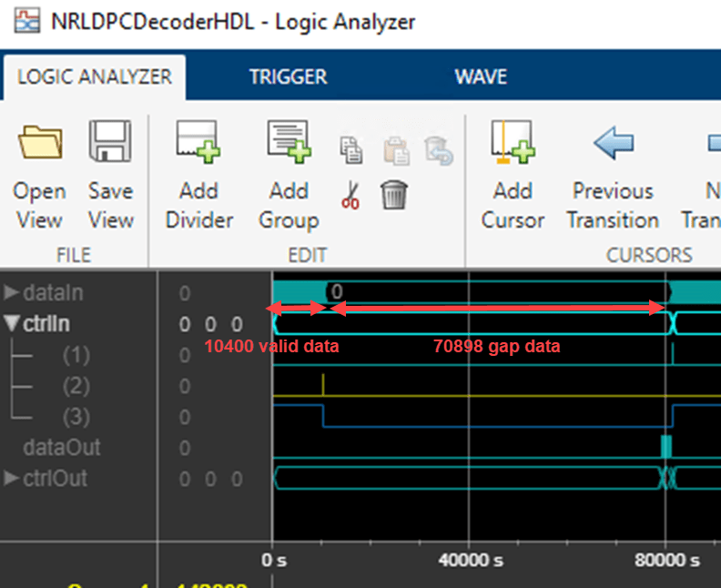Click the dataOut burst in the waveform

(666, 446)
